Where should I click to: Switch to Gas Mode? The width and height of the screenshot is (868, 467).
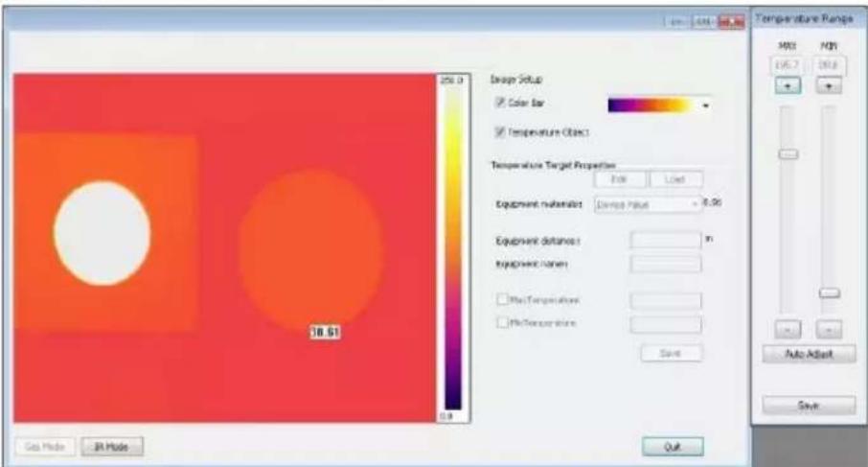[x=45, y=447]
